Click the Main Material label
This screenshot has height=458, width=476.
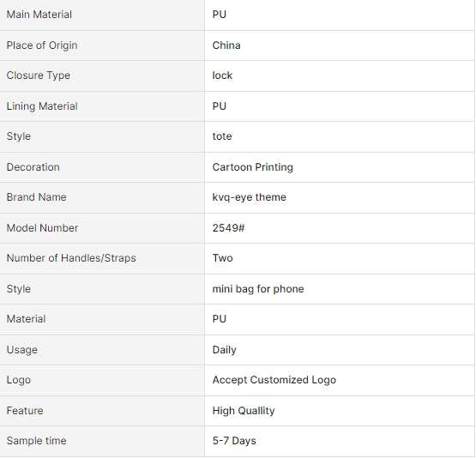pos(39,15)
